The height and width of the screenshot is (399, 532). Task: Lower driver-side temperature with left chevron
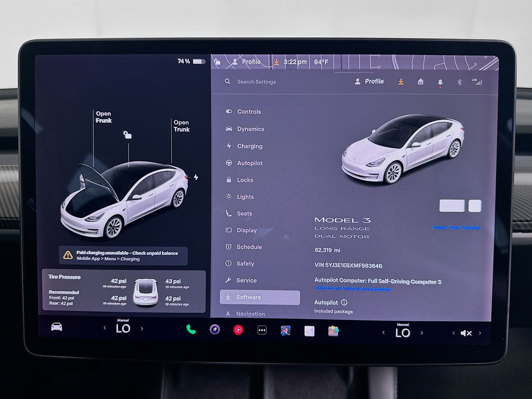coord(105,328)
